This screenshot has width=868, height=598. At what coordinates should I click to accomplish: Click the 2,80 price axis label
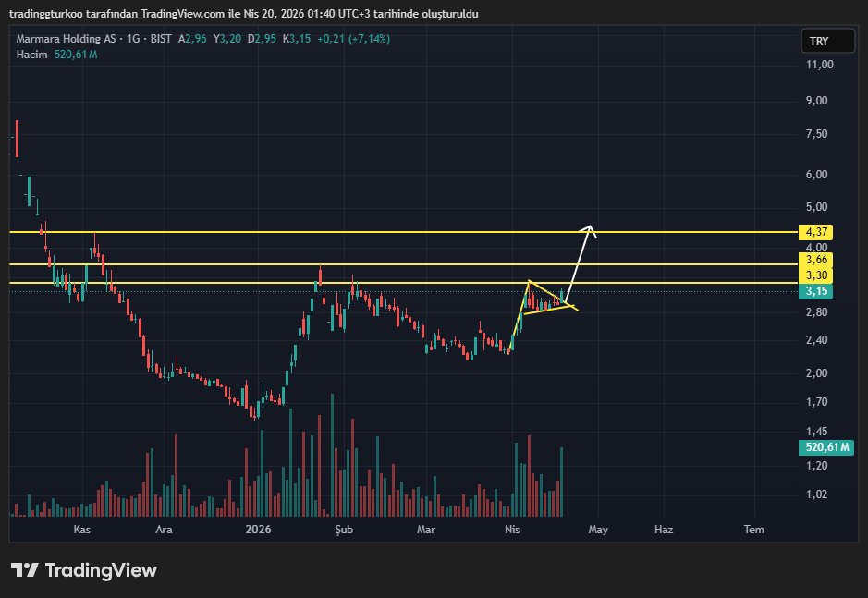coord(816,312)
